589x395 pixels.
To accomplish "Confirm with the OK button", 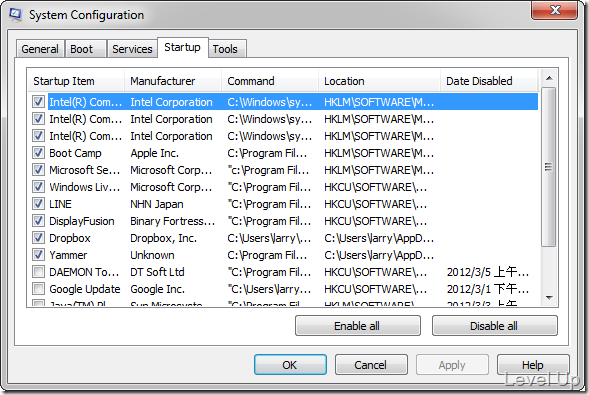I will 290,365.
